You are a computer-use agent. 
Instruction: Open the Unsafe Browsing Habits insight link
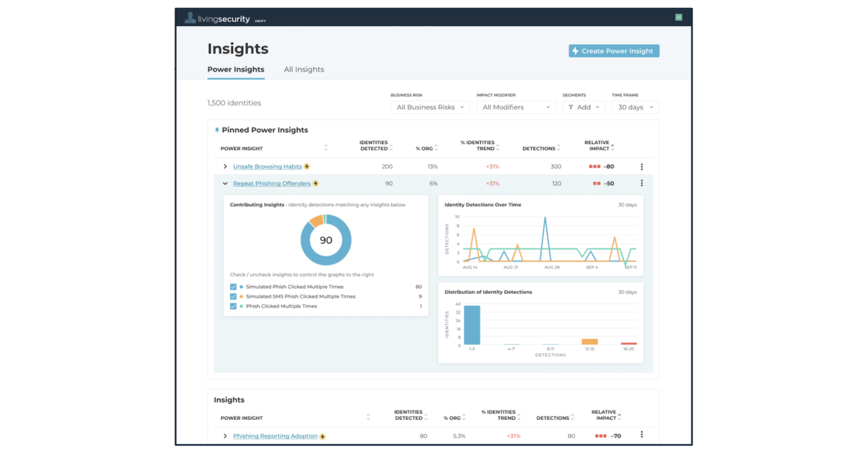267,166
